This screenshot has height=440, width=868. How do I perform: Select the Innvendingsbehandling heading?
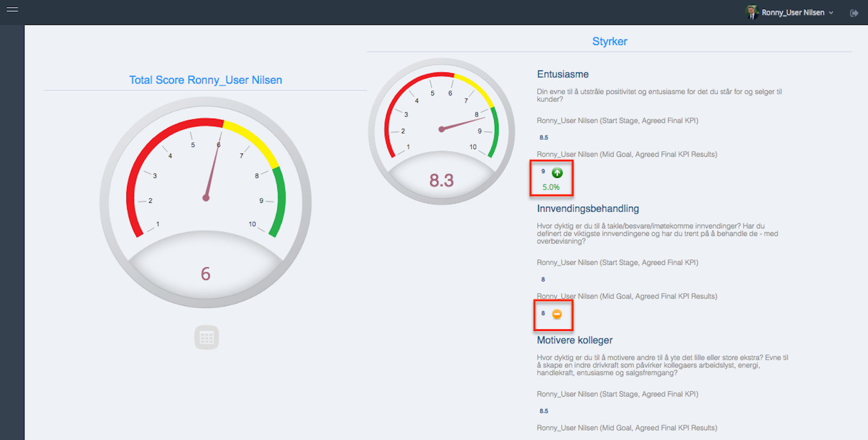(588, 209)
